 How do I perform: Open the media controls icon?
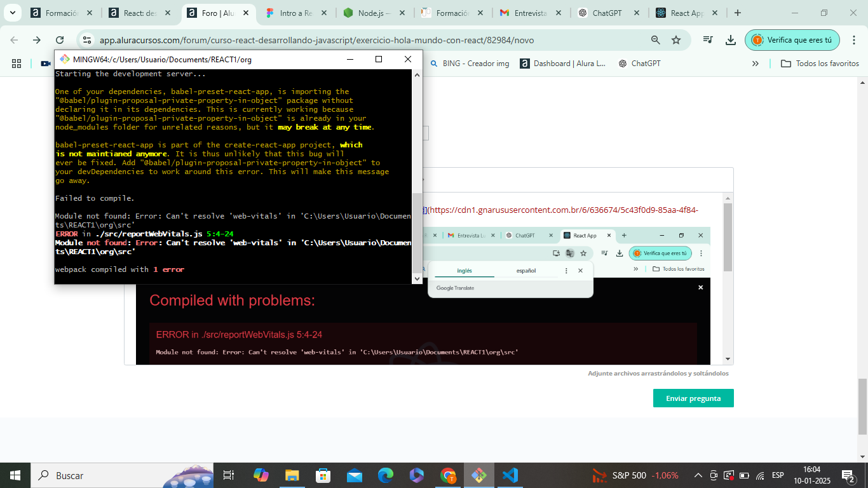click(708, 40)
